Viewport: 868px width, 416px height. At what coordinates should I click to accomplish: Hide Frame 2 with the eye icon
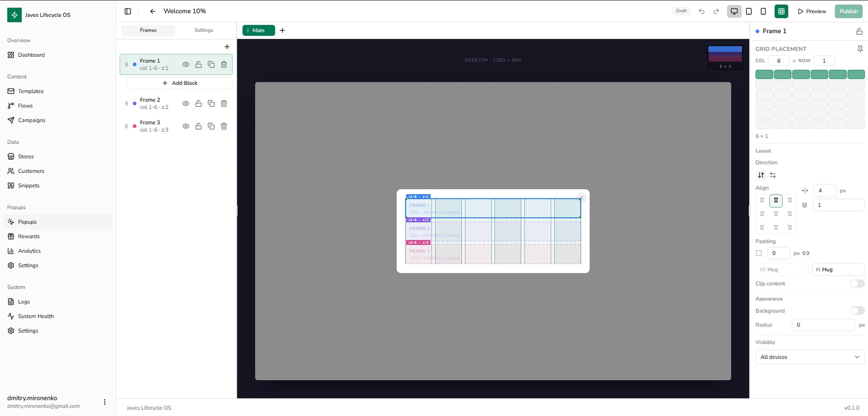(185, 103)
